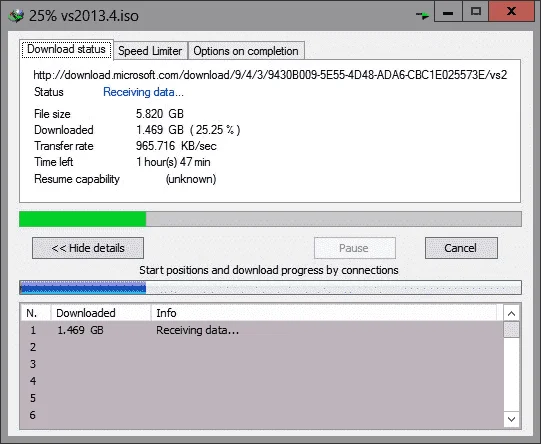Click the Hide details button
Screen dimensions: 541x445
(88, 248)
